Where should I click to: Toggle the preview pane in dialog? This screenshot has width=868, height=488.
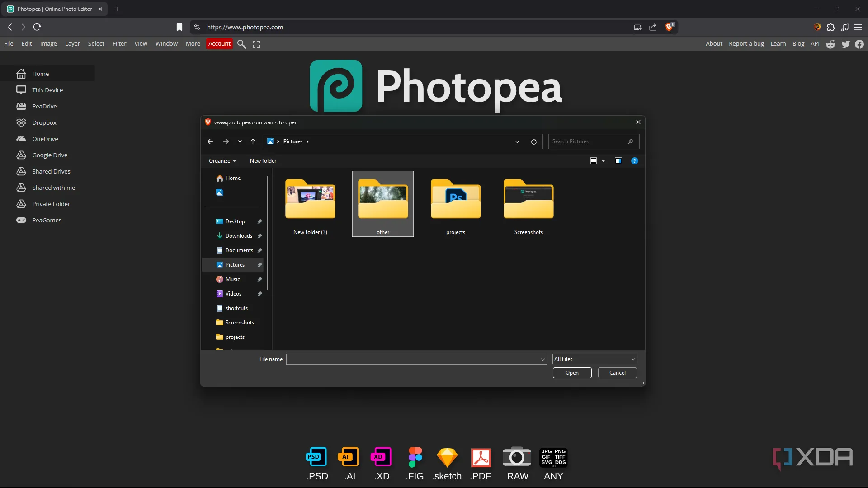pyautogui.click(x=618, y=161)
